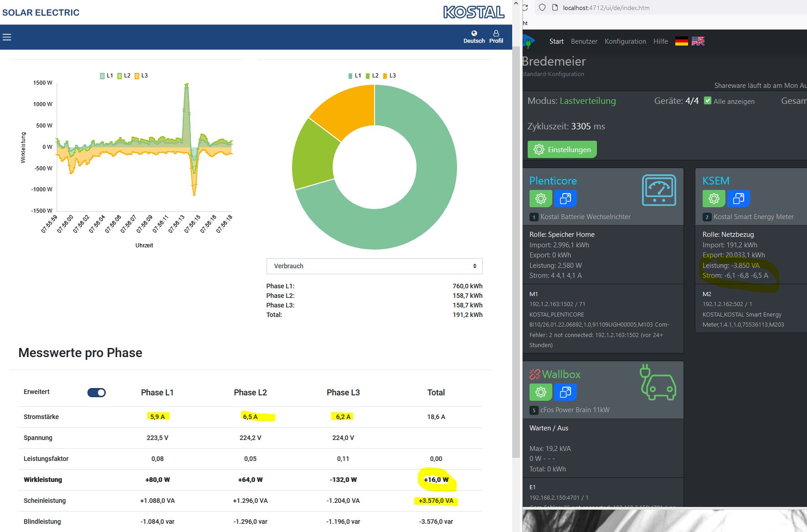The height and width of the screenshot is (532, 807).
Task: Toggle L2 series in line chart legend
Action: coord(123,76)
